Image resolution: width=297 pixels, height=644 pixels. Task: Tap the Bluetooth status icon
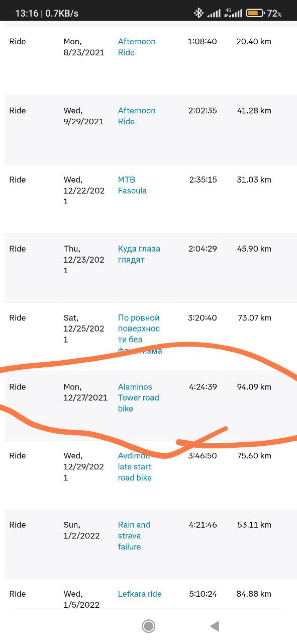click(199, 13)
